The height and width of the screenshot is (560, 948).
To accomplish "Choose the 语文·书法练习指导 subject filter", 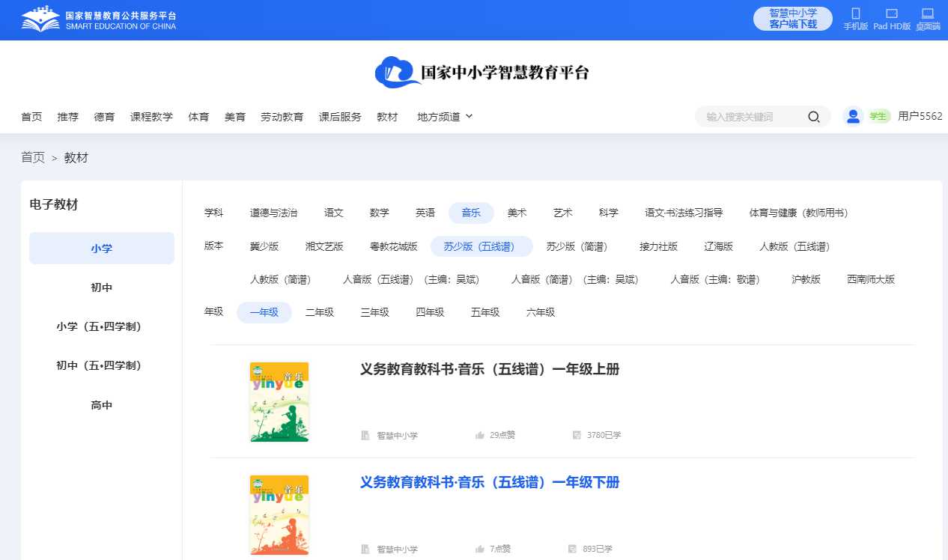I will 684,213.
